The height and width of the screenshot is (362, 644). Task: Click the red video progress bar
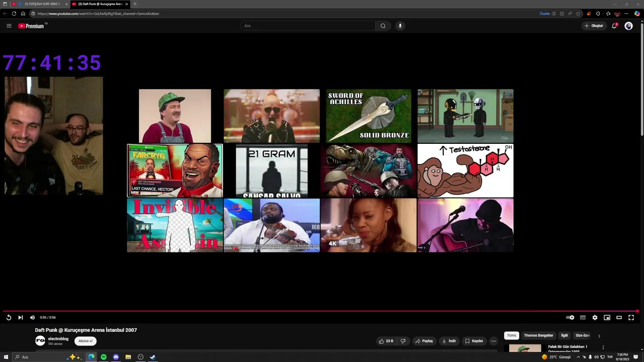coord(320,311)
